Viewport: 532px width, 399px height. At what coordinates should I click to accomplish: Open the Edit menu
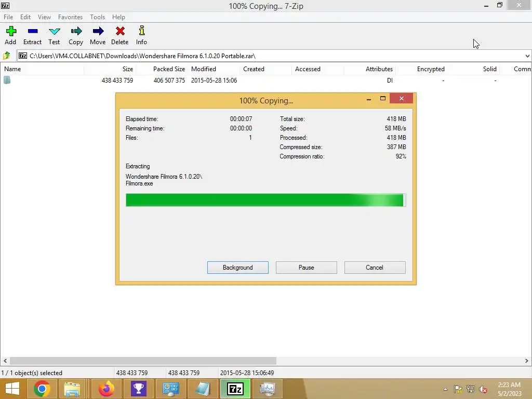click(25, 17)
